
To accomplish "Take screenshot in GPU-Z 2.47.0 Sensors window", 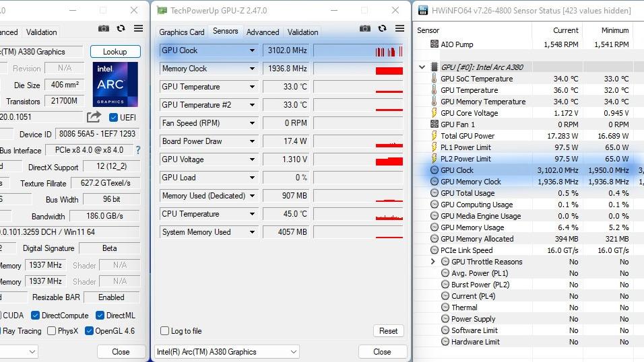I will (364, 28).
